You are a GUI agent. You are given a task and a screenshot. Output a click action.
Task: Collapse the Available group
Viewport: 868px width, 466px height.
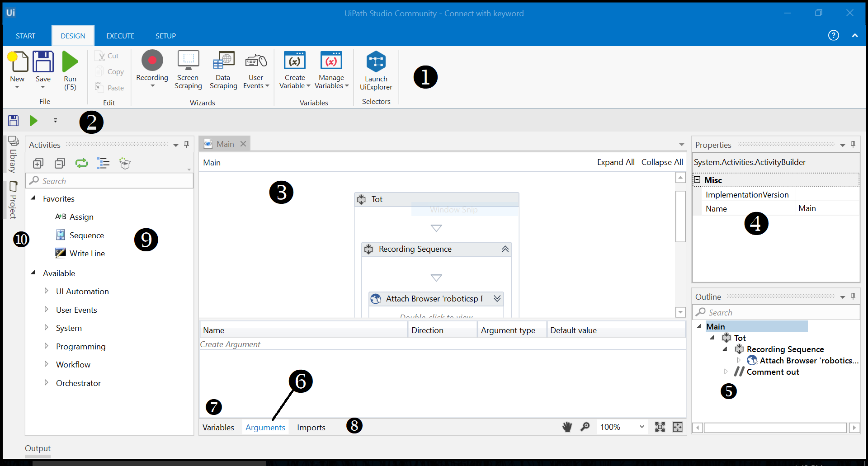[x=33, y=273]
